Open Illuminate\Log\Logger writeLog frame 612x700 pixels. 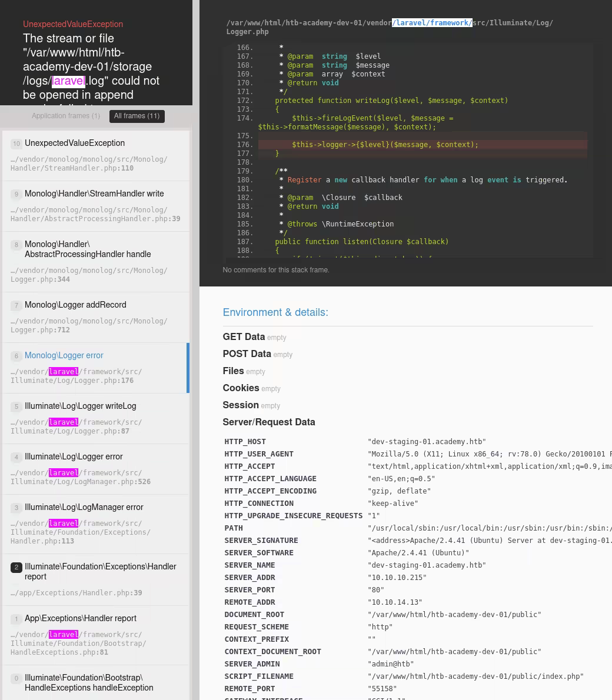click(x=80, y=406)
